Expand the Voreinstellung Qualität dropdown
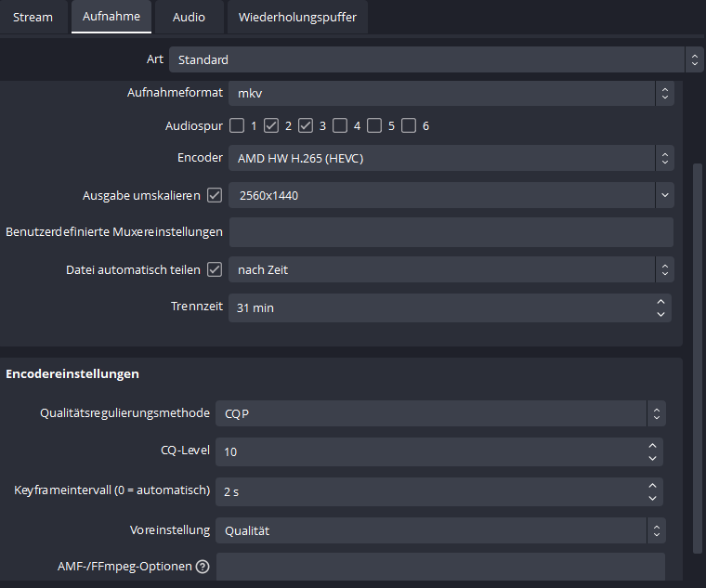706x588 pixels. (x=440, y=530)
